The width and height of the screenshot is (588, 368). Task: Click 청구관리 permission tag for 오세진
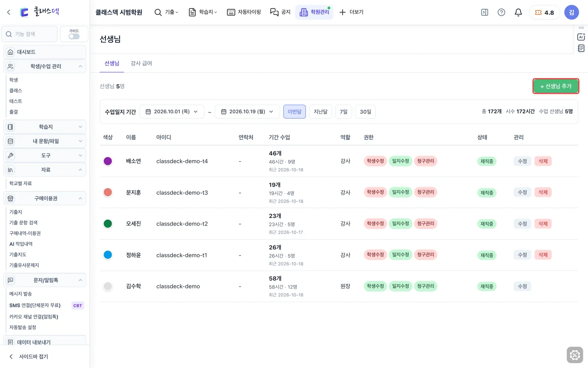(x=426, y=223)
